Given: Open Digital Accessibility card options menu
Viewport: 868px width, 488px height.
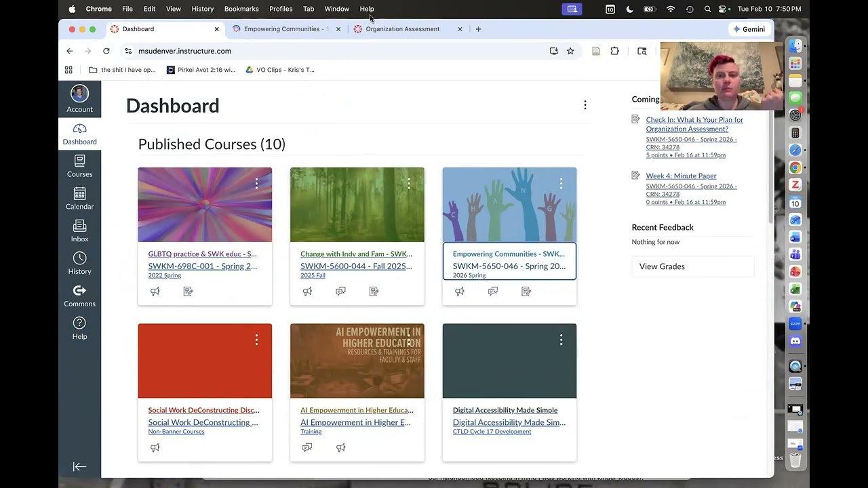Looking at the screenshot, I should (x=561, y=340).
